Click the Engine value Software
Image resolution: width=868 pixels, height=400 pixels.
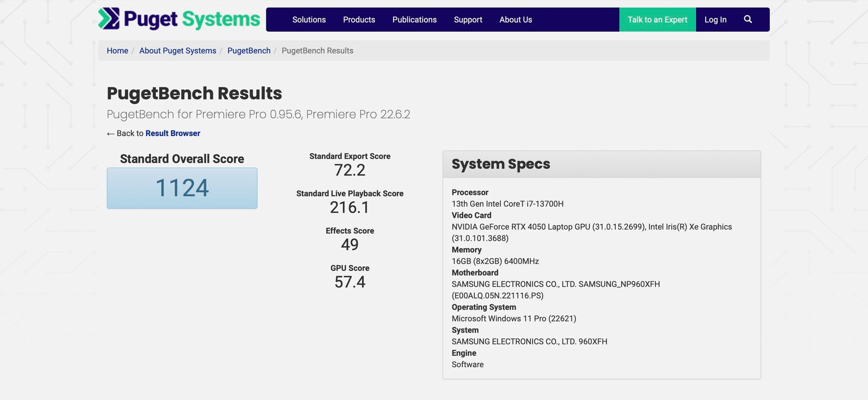467,365
